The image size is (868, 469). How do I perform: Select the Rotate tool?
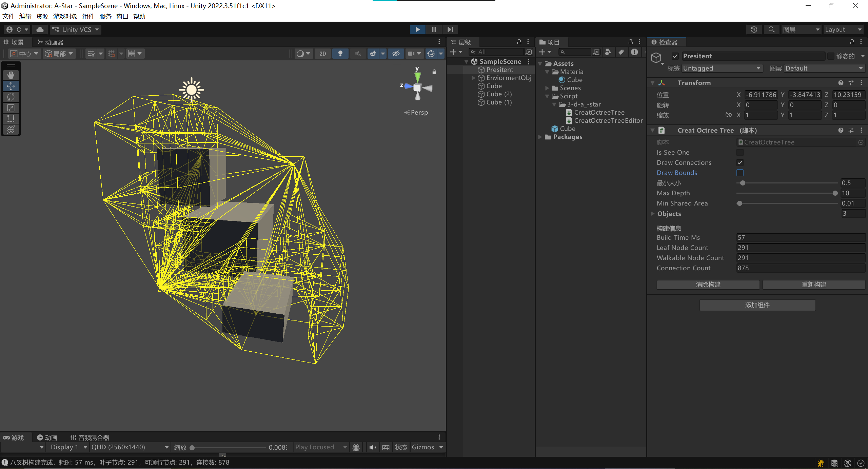pyautogui.click(x=11, y=97)
